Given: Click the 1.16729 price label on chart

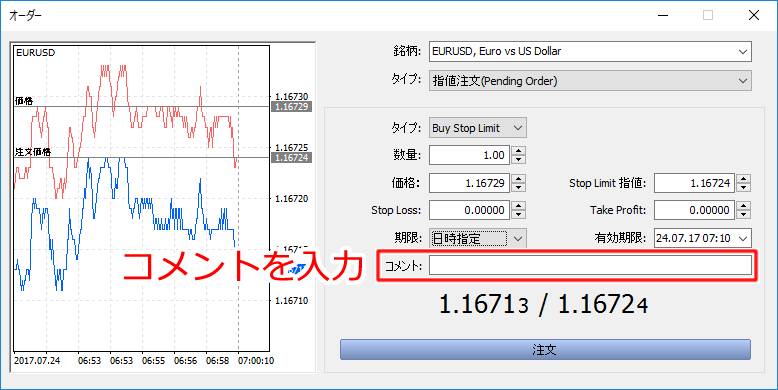Looking at the screenshot, I should 291,107.
